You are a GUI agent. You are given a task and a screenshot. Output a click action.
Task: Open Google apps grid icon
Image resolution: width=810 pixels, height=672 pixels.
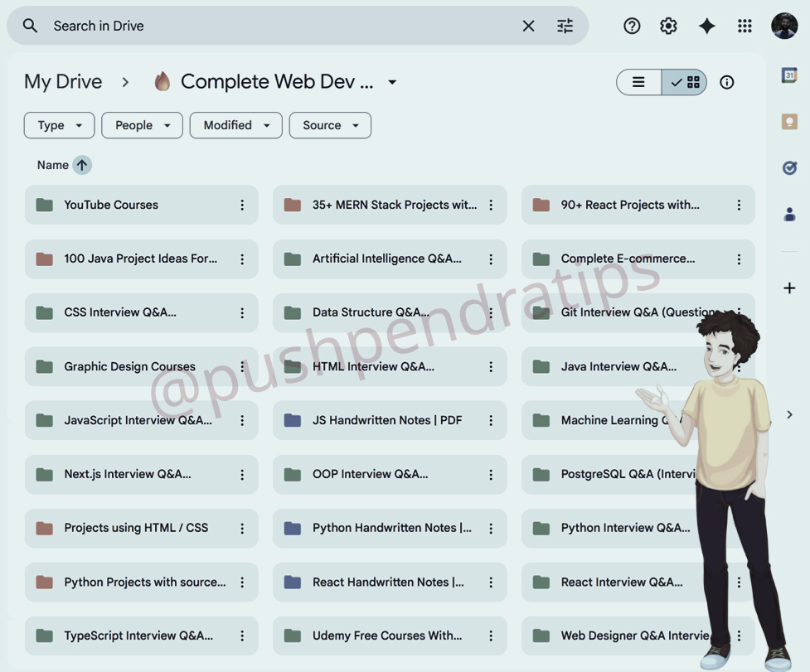745,26
